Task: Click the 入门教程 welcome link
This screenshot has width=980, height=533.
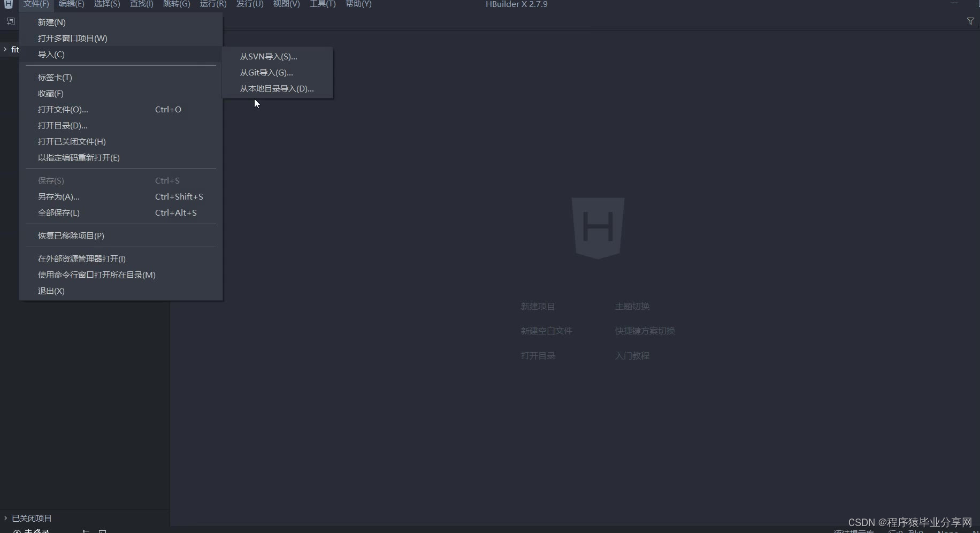Action: (x=632, y=355)
